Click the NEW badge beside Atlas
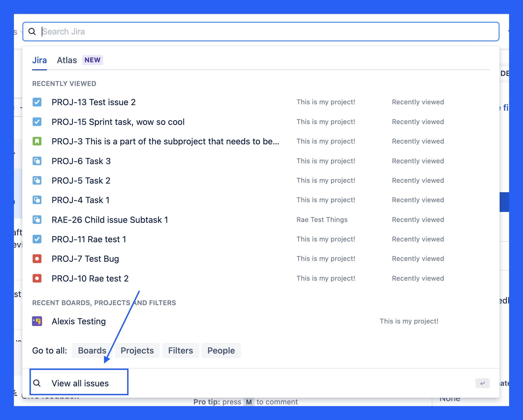523x420 pixels. click(92, 60)
